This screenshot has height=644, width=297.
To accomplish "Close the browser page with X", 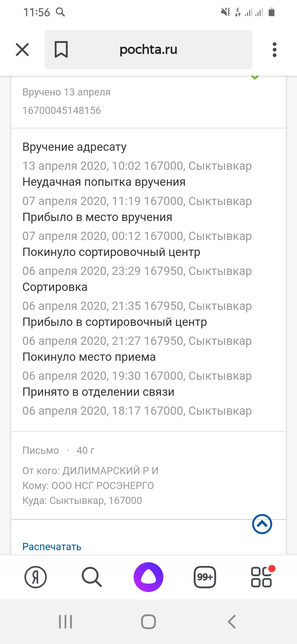I will [22, 50].
